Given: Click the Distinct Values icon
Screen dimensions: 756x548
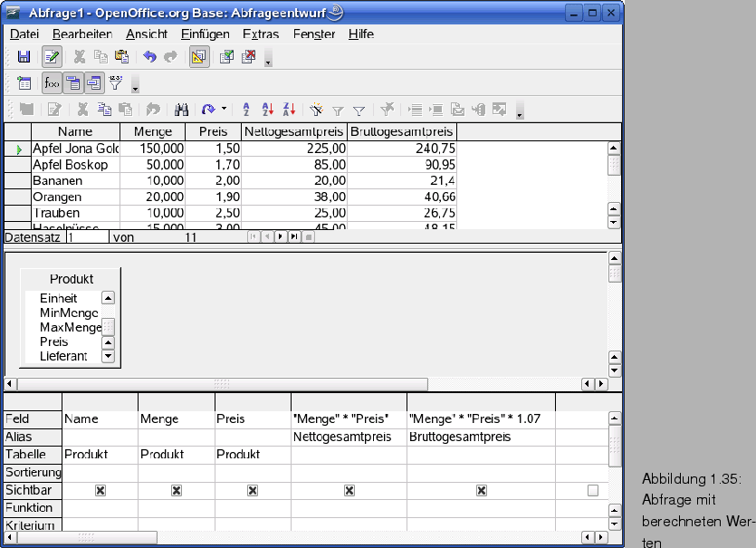Looking at the screenshot, I should 115,83.
